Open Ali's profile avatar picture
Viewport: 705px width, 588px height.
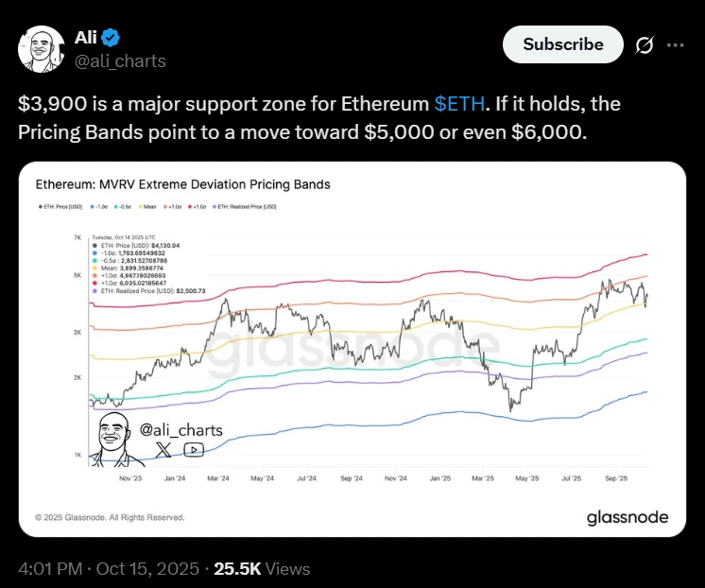[41, 49]
